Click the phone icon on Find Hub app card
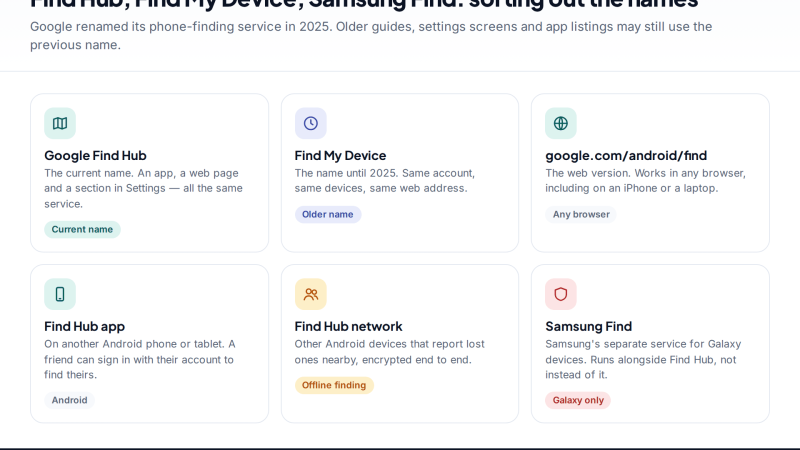800x450 pixels. tap(60, 294)
